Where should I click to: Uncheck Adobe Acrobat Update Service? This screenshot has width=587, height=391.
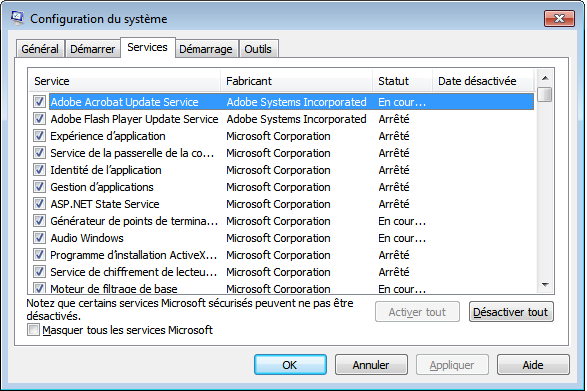point(39,101)
